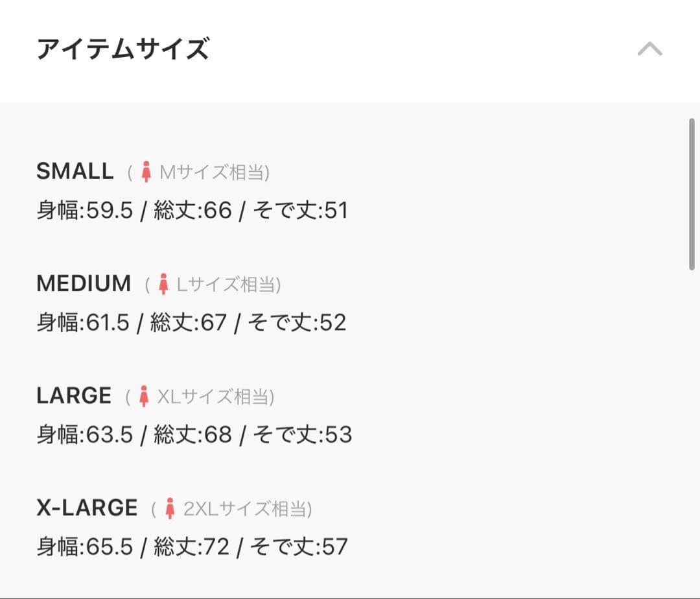700x599 pixels.
Task: Select the MEDIUM size label
Action: pyautogui.click(x=84, y=283)
